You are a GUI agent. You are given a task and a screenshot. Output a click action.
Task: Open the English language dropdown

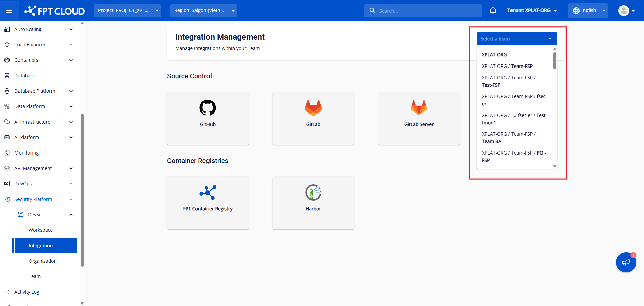(x=588, y=11)
